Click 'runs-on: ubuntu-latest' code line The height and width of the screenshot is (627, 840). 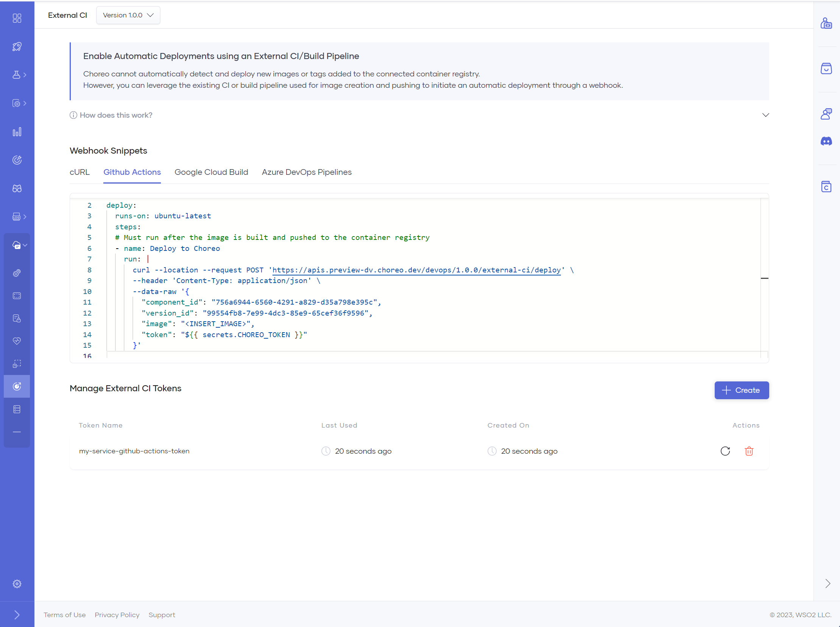pyautogui.click(x=163, y=216)
